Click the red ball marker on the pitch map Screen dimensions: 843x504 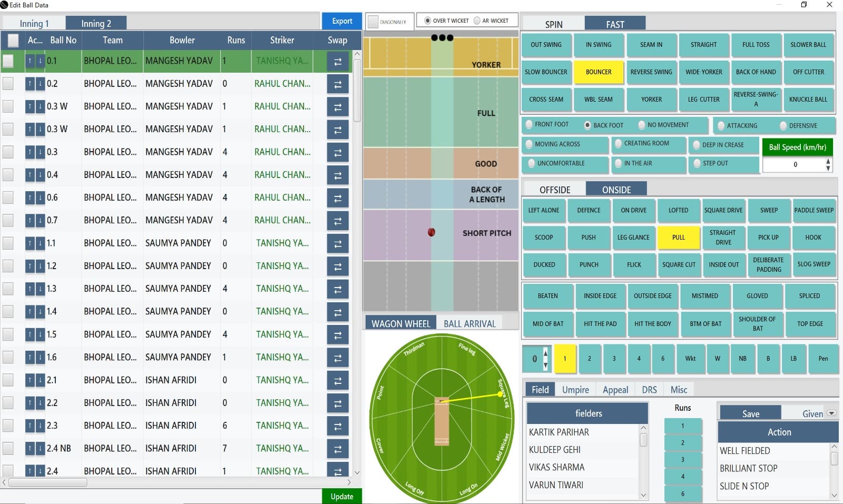click(x=432, y=232)
